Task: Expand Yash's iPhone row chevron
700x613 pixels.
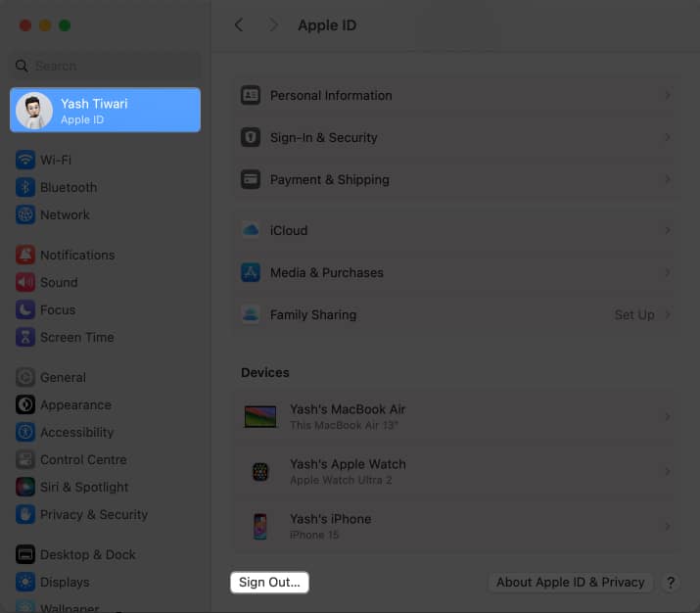Action: (668, 527)
